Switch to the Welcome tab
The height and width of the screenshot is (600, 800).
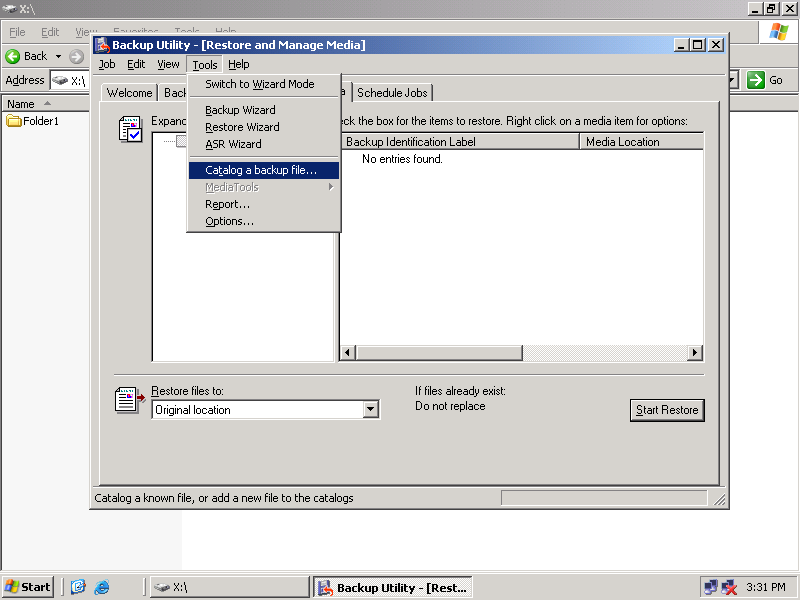[129, 93]
